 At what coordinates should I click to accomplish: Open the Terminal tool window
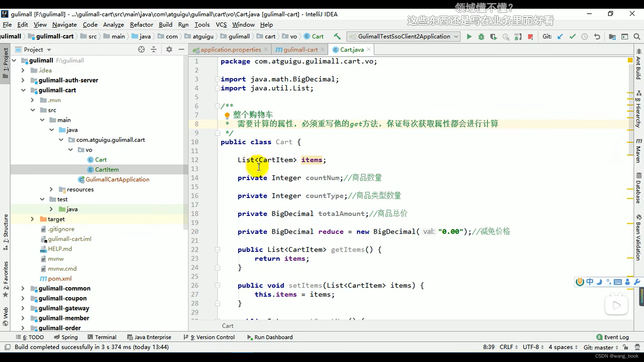pos(102,337)
